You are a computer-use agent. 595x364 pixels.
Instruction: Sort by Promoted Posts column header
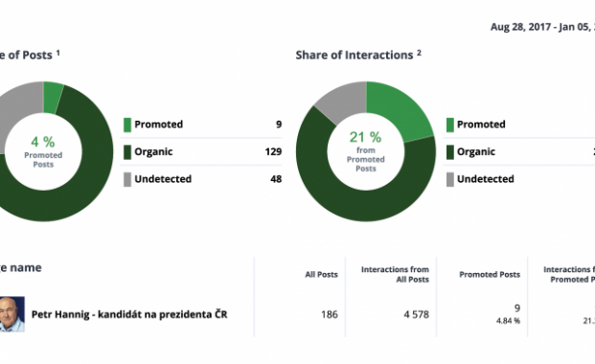point(490,274)
